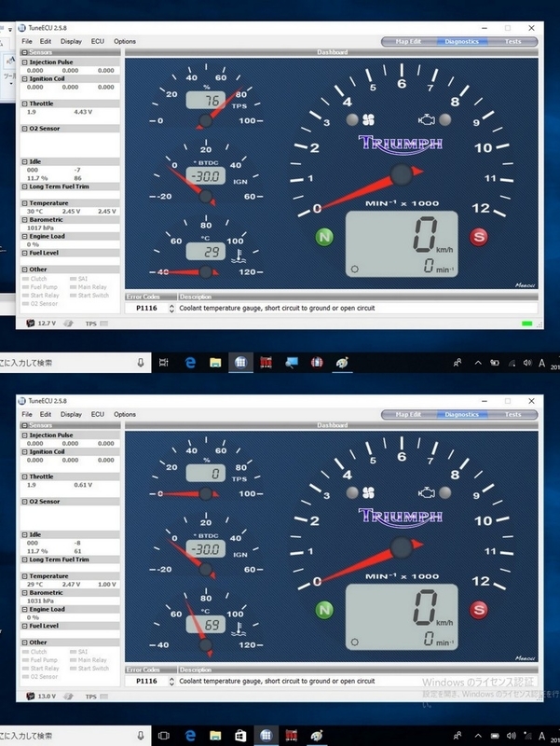The height and width of the screenshot is (746, 560).
Task: Collapse Temperature section in lower window
Action: (x=25, y=576)
